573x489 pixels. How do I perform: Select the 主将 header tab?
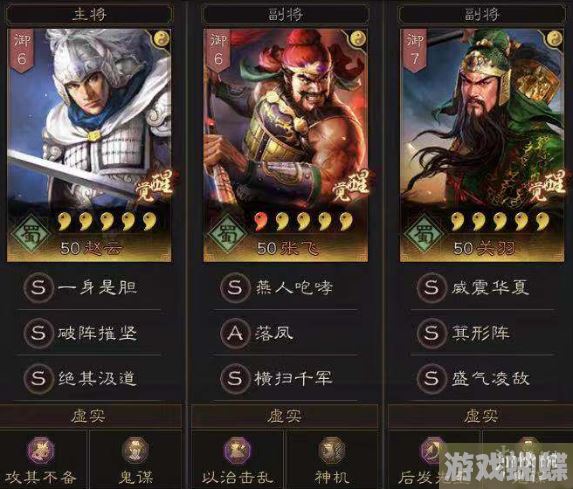pyautogui.click(x=89, y=14)
